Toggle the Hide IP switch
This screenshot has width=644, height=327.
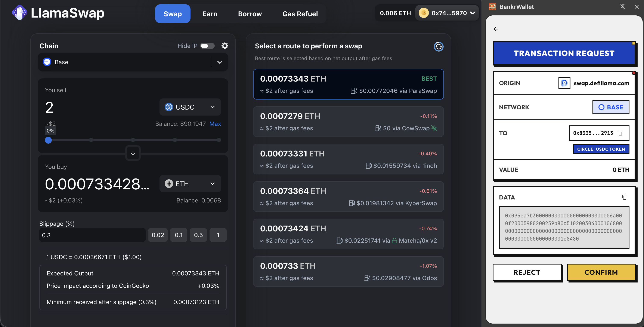tap(207, 46)
